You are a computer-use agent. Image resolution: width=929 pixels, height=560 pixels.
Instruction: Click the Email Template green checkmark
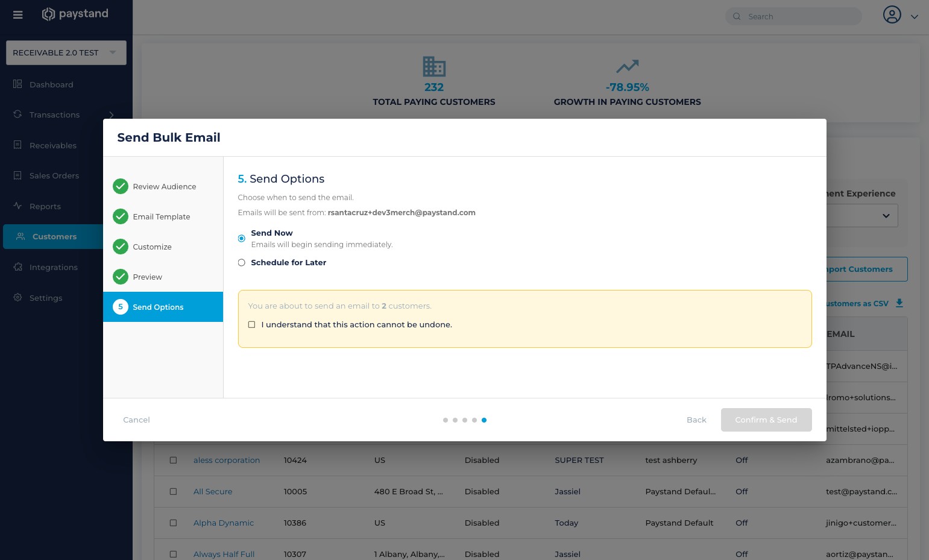(x=121, y=216)
